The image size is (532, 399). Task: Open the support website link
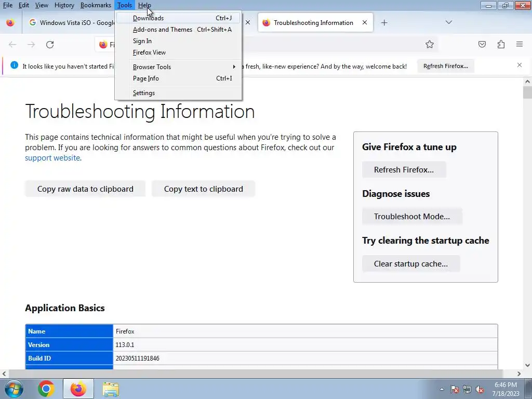52,158
